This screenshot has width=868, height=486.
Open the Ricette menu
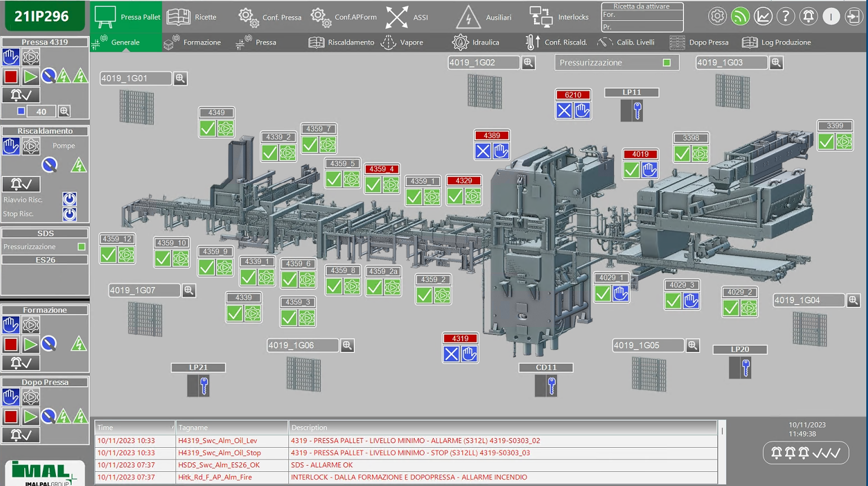(x=192, y=17)
